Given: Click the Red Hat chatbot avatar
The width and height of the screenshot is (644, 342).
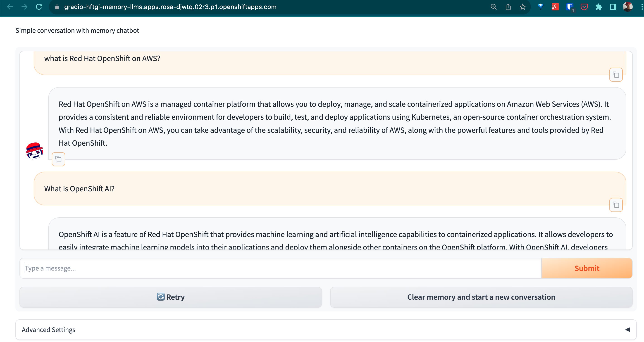Looking at the screenshot, I should tap(34, 151).
